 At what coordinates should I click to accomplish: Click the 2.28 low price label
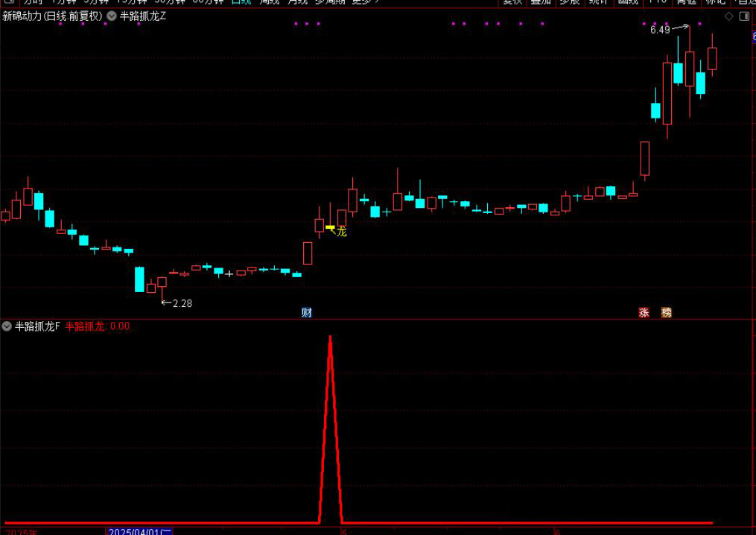[x=182, y=303]
